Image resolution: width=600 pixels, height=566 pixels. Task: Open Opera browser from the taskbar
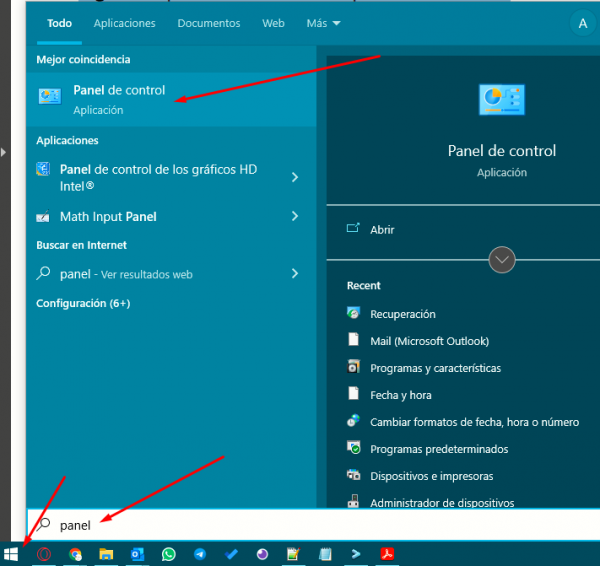tap(43, 553)
